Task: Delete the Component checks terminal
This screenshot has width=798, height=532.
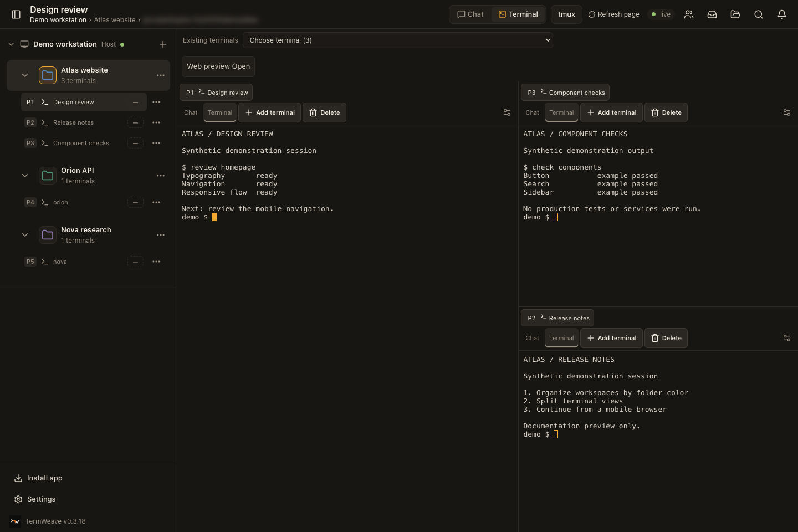Action: (666, 112)
